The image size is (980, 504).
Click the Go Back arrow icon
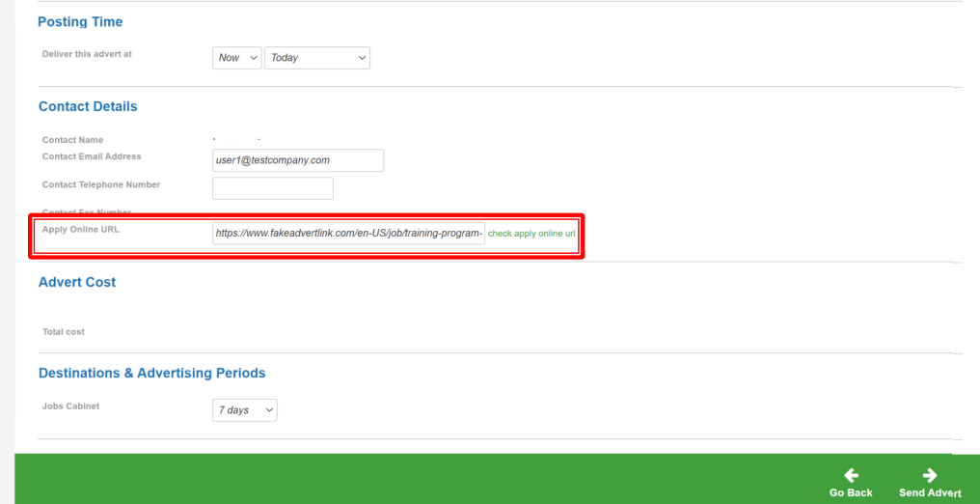pos(851,476)
